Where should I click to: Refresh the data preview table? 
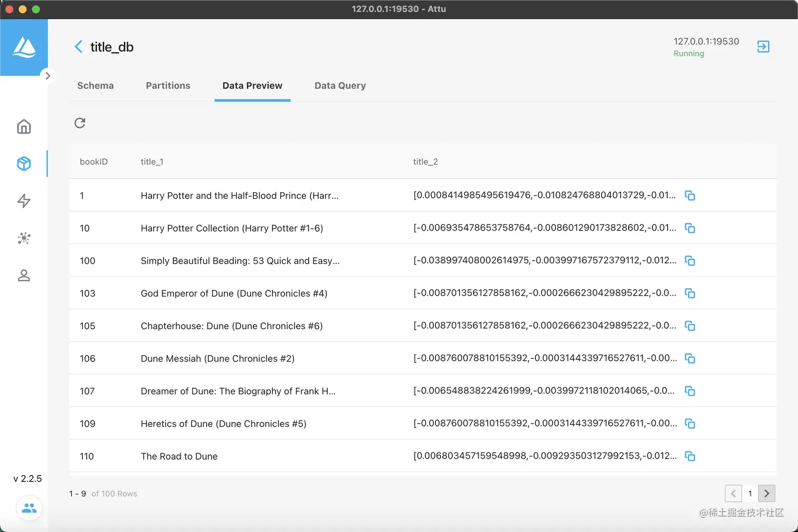(x=80, y=123)
